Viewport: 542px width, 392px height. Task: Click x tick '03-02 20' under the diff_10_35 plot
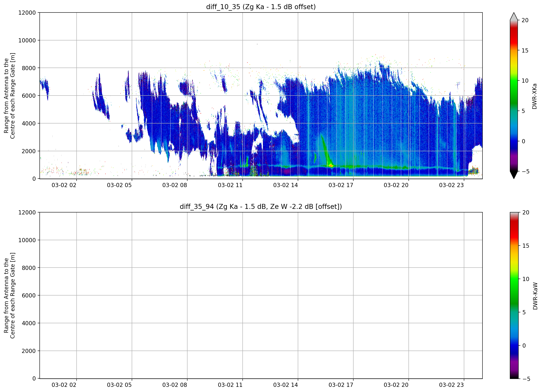[396, 185]
